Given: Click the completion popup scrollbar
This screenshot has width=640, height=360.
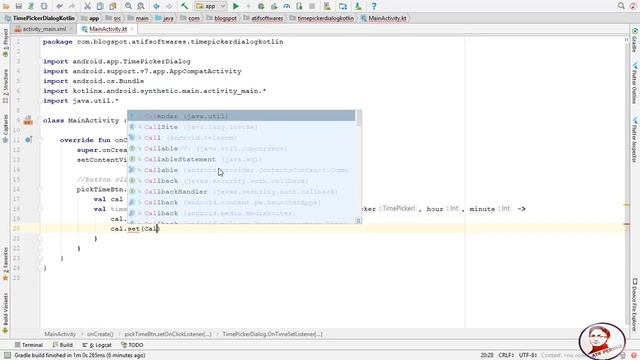Looking at the screenshot, I should click(359, 119).
